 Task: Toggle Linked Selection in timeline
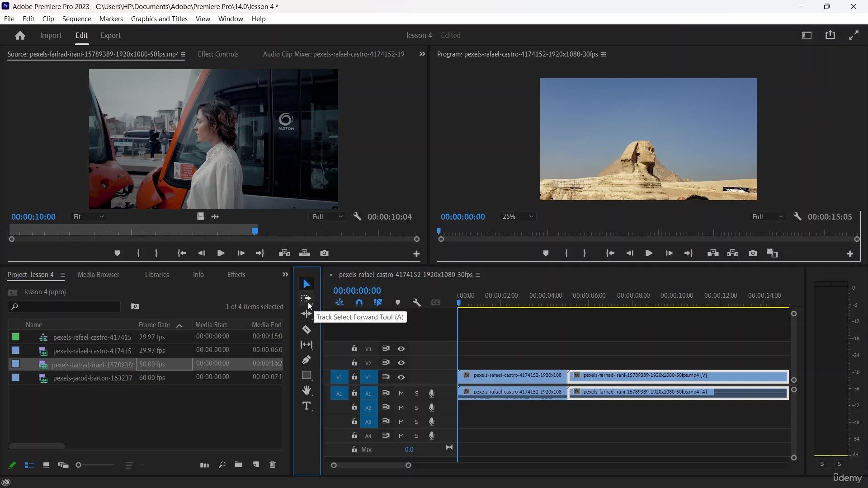pyautogui.click(x=378, y=303)
